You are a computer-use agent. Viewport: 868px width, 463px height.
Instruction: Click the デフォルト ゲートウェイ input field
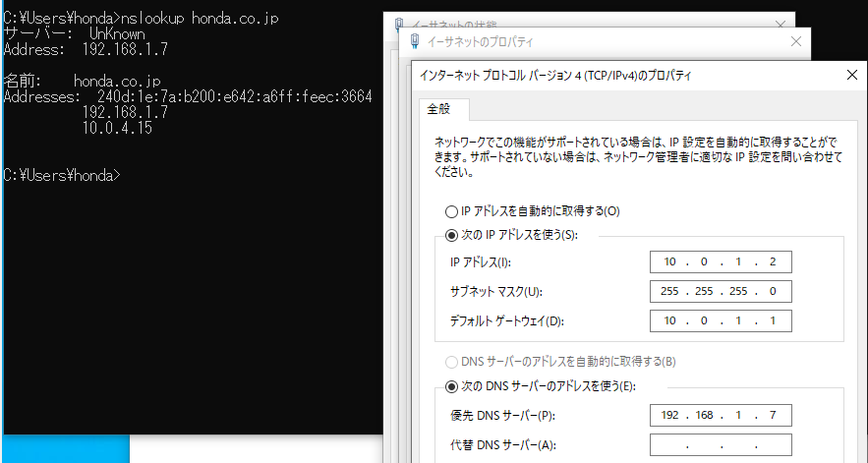click(721, 320)
